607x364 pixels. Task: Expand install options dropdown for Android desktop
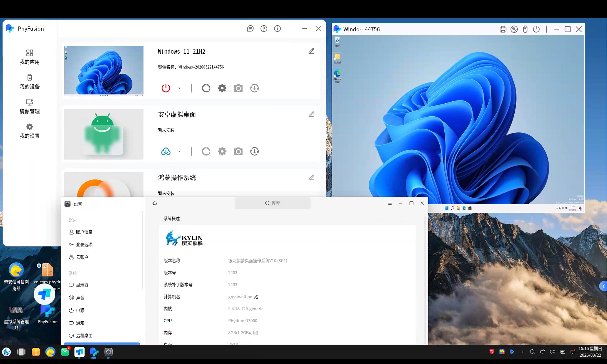click(179, 151)
